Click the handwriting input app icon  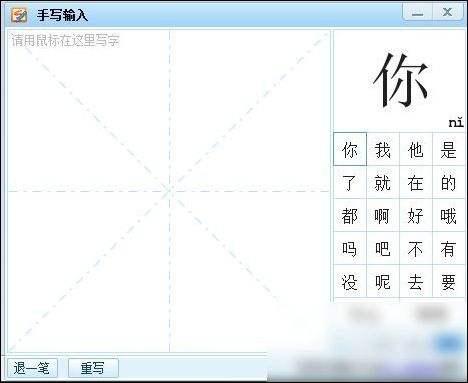(19, 15)
